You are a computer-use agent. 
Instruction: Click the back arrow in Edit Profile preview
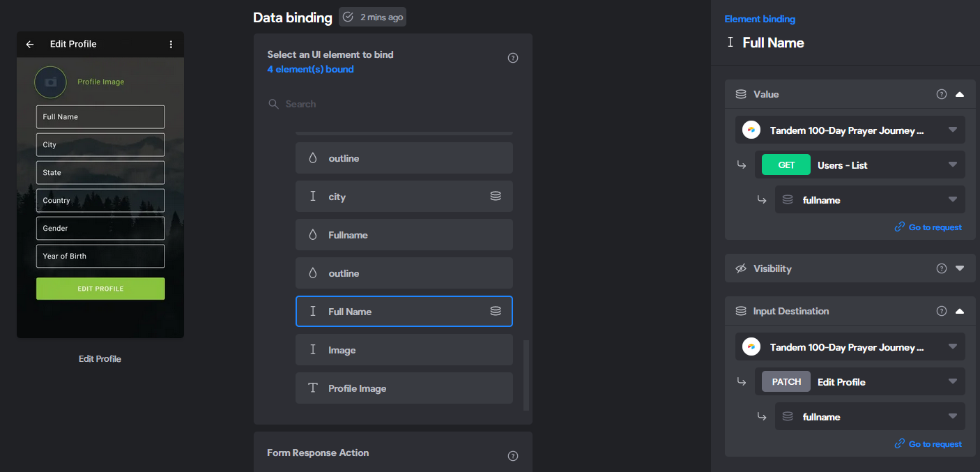[x=30, y=45]
